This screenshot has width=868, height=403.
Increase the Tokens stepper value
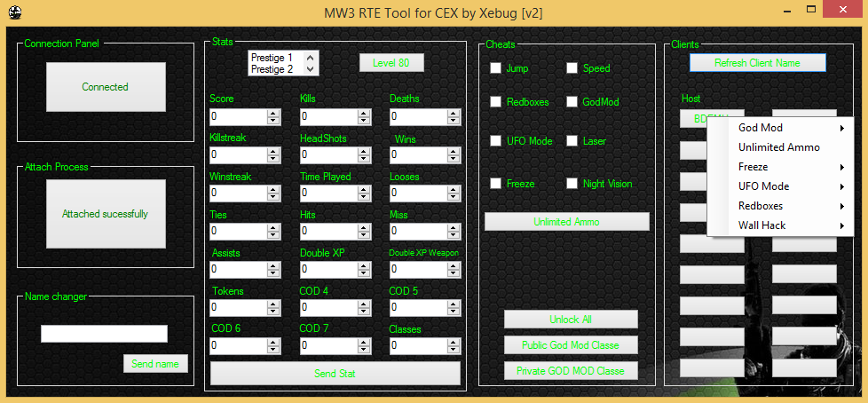click(273, 304)
